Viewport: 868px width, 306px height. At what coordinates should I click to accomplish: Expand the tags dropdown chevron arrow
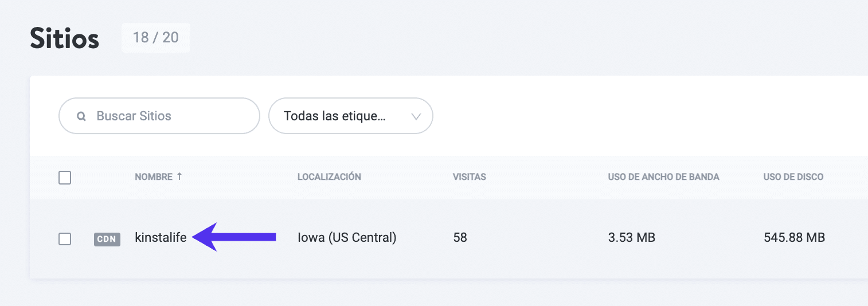pos(416,116)
